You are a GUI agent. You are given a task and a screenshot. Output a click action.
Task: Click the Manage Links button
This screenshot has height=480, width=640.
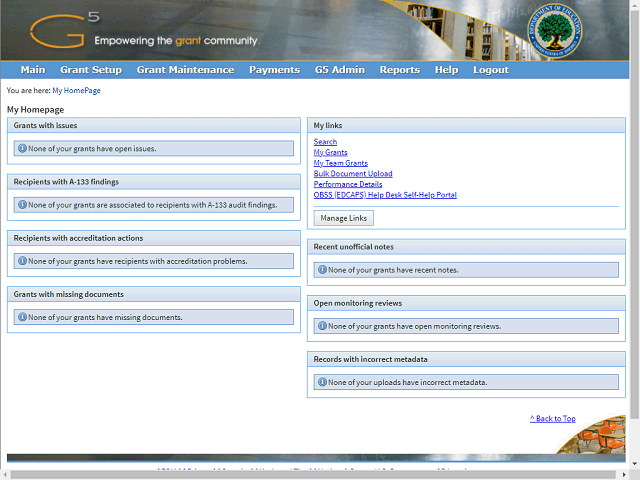coord(343,218)
